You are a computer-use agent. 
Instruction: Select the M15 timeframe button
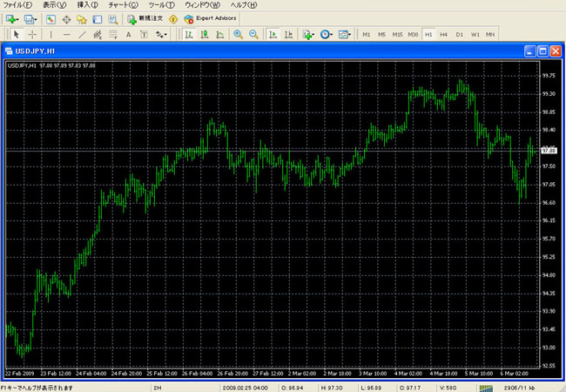pos(397,34)
